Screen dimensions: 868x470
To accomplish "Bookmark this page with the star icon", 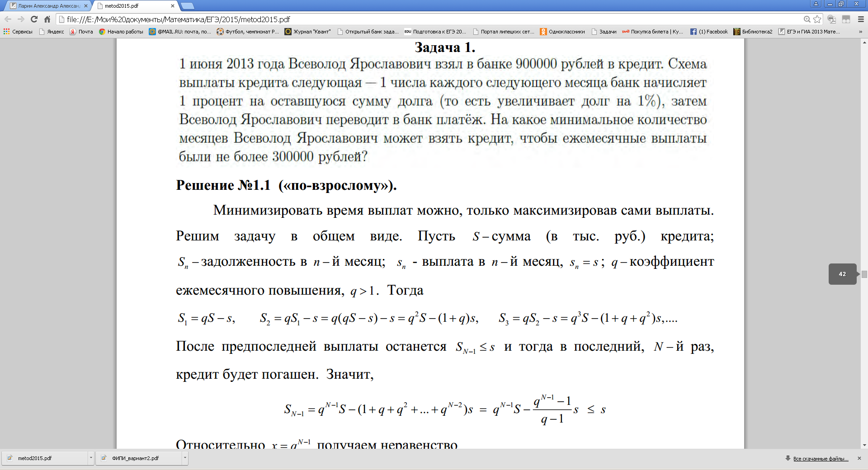I will [x=817, y=19].
